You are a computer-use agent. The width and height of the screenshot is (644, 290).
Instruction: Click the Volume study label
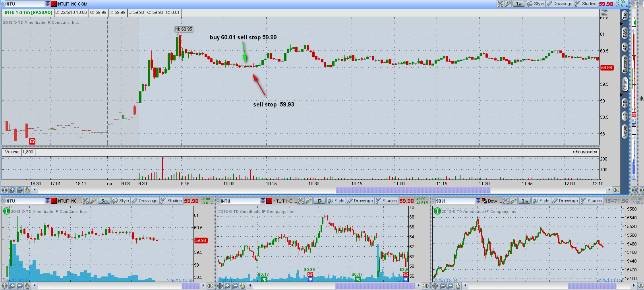point(12,152)
